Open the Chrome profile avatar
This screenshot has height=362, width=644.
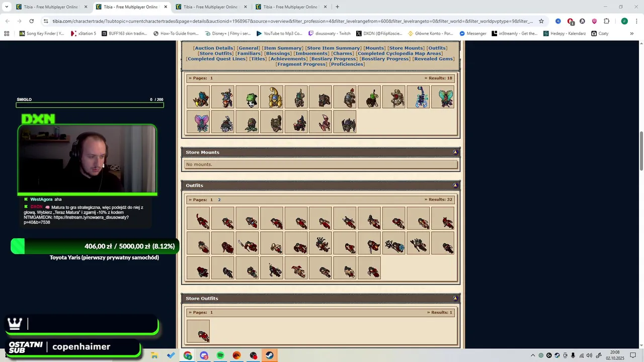(x=624, y=21)
